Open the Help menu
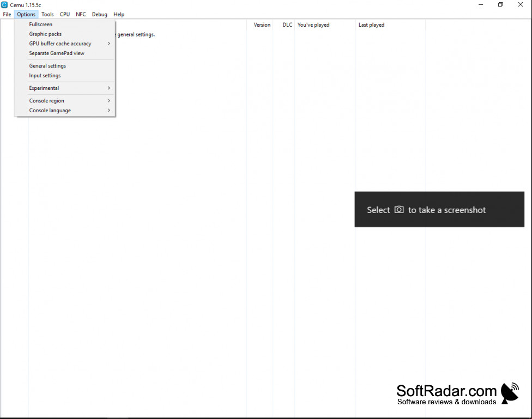Viewport: 532px width, 419px height. tap(119, 14)
